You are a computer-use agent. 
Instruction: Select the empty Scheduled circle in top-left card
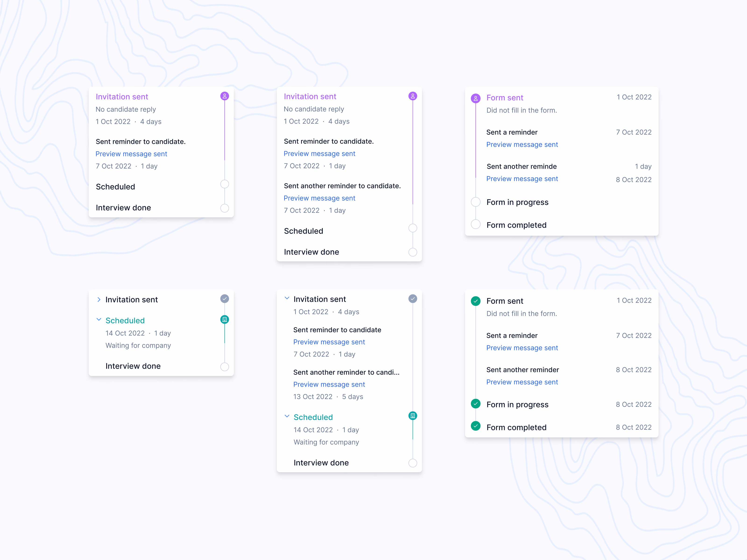(225, 184)
